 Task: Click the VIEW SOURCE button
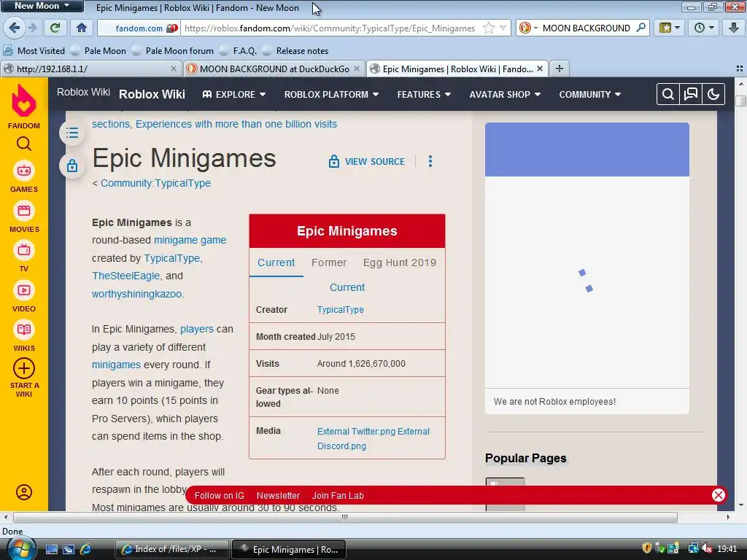(x=367, y=161)
